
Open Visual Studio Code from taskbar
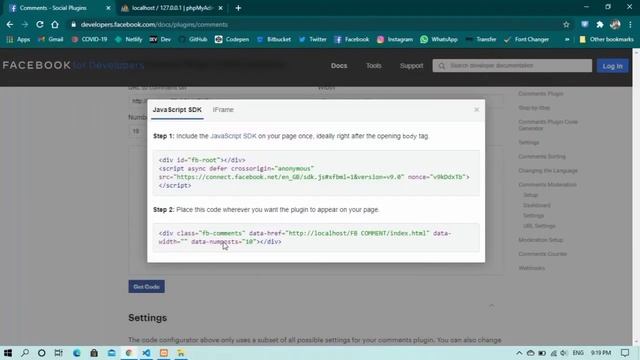(x=146, y=353)
